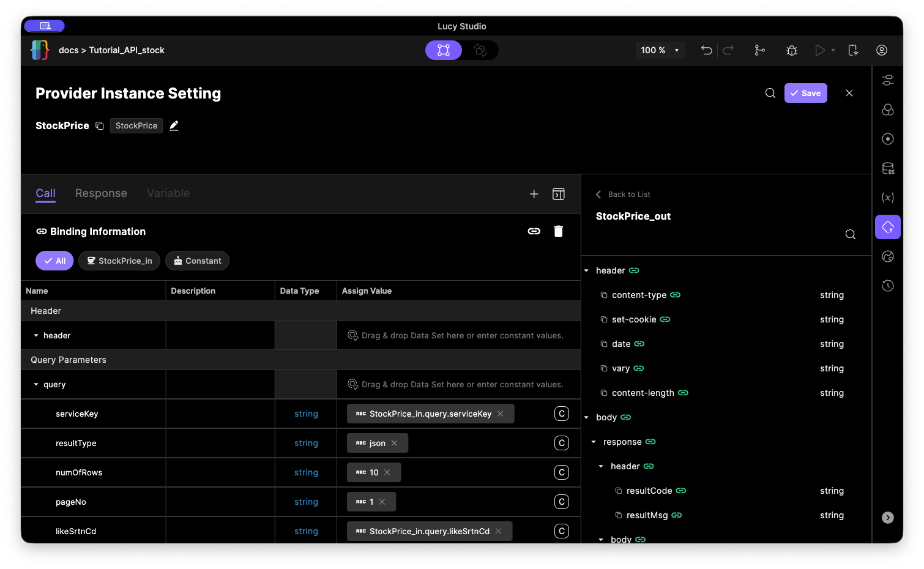Viewport: 924px width, 569px height.
Task: Open the mobile device preview icon
Action: pyautogui.click(x=853, y=50)
